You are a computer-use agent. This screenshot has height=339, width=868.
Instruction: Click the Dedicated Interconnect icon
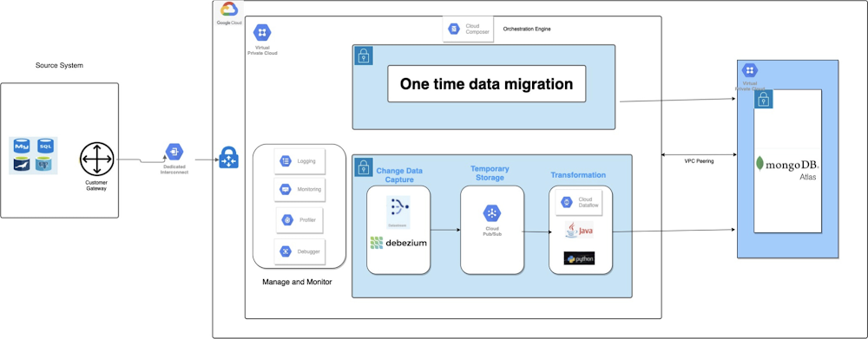point(174,151)
